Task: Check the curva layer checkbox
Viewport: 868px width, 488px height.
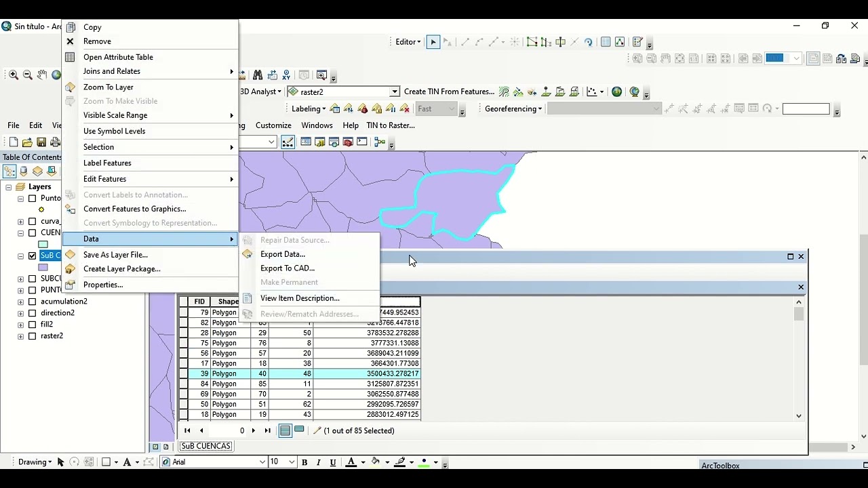Action: tap(32, 222)
